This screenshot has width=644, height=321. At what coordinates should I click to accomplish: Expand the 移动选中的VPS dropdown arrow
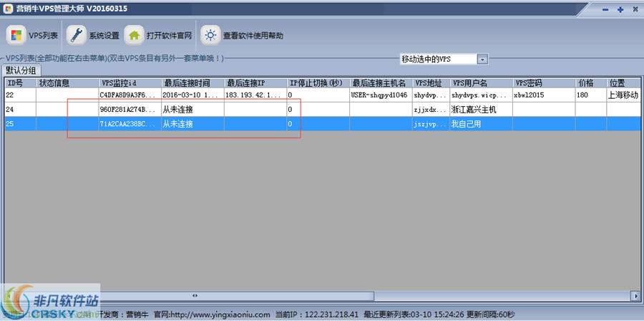[482, 59]
